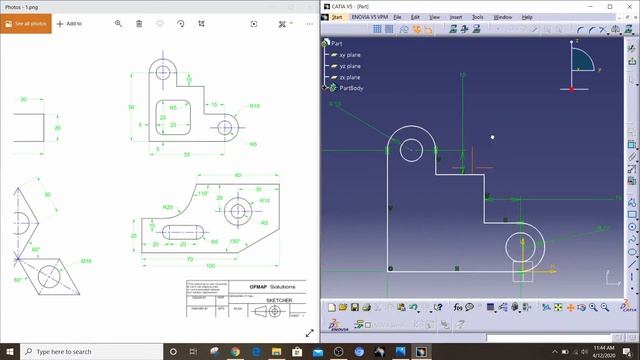This screenshot has height=360, width=640.
Task: Click the Undo icon in CATIA
Action: coord(413,307)
